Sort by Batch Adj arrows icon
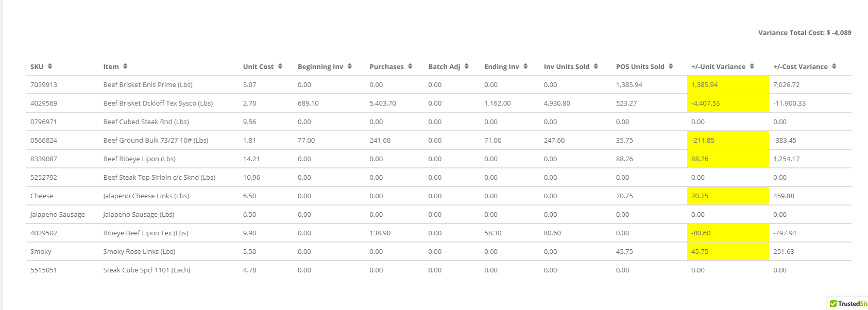The width and height of the screenshot is (868, 310). (x=467, y=66)
